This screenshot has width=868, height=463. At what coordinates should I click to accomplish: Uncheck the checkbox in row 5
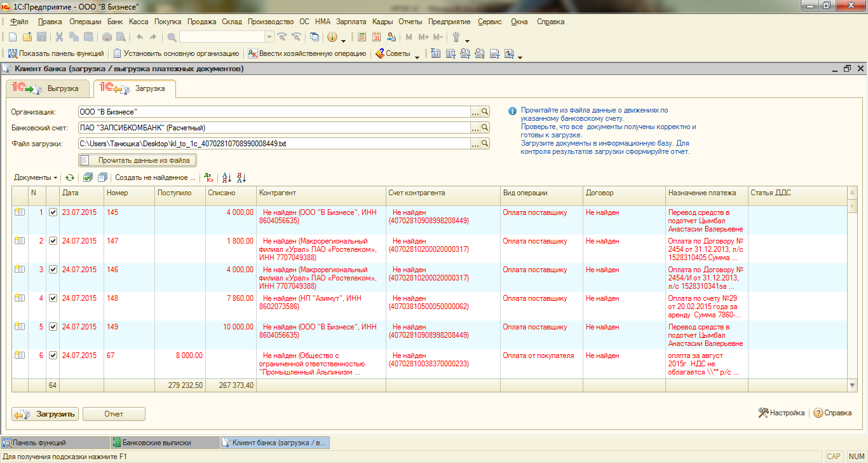[53, 327]
